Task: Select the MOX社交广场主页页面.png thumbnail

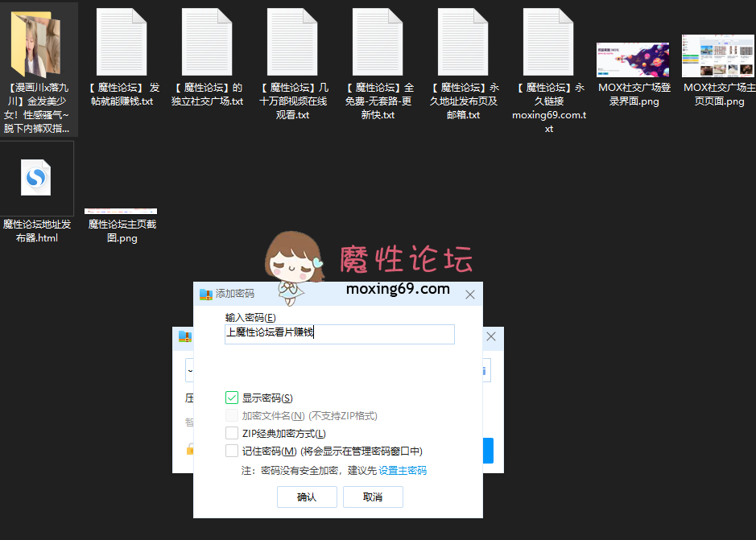Action: tap(718, 56)
